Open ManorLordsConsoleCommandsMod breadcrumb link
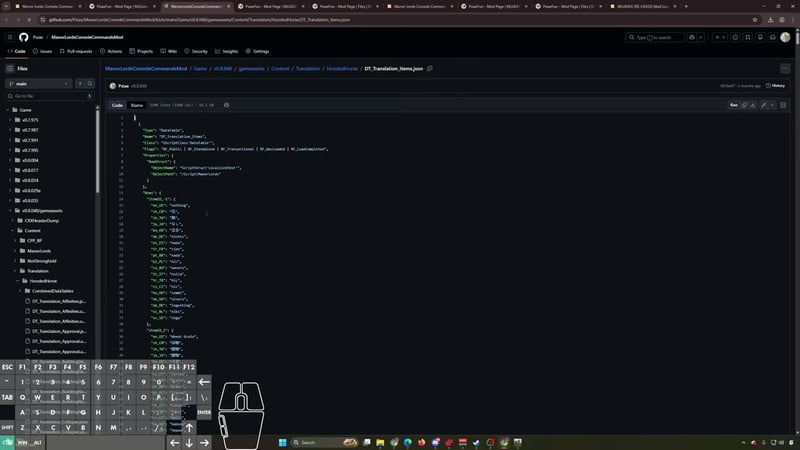Screen dimensions: 800x450 point(146,68)
